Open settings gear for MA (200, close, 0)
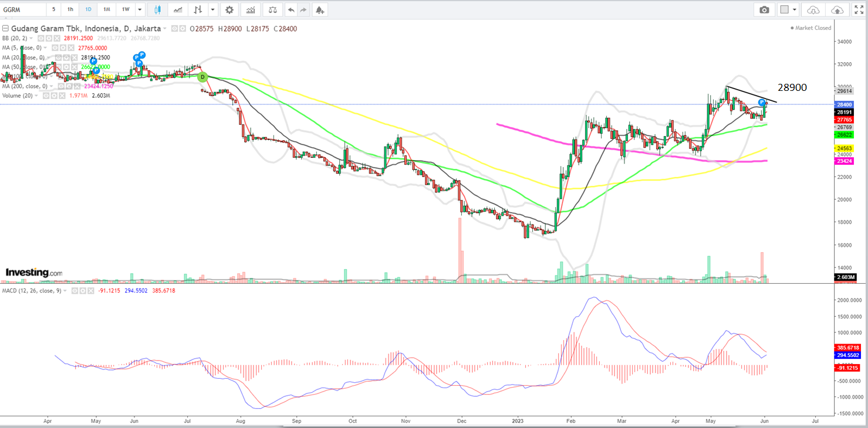 tap(69, 86)
